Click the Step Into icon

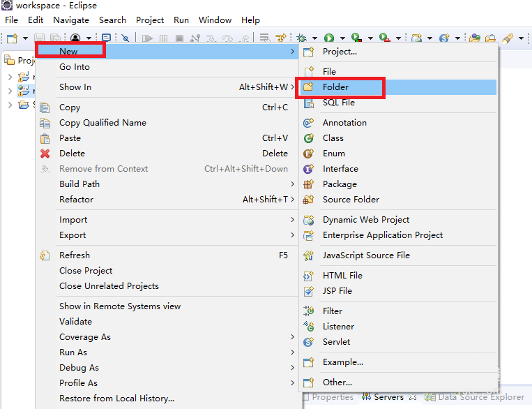pos(211,38)
